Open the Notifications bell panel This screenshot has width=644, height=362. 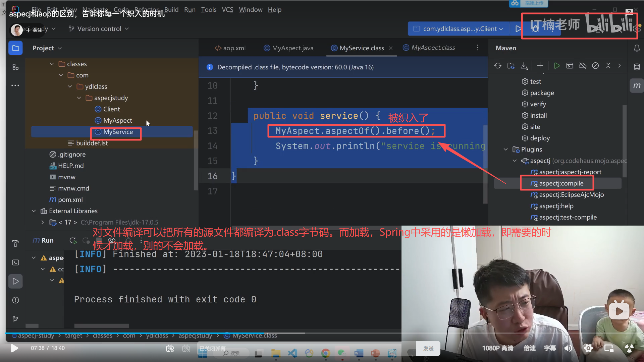(637, 48)
